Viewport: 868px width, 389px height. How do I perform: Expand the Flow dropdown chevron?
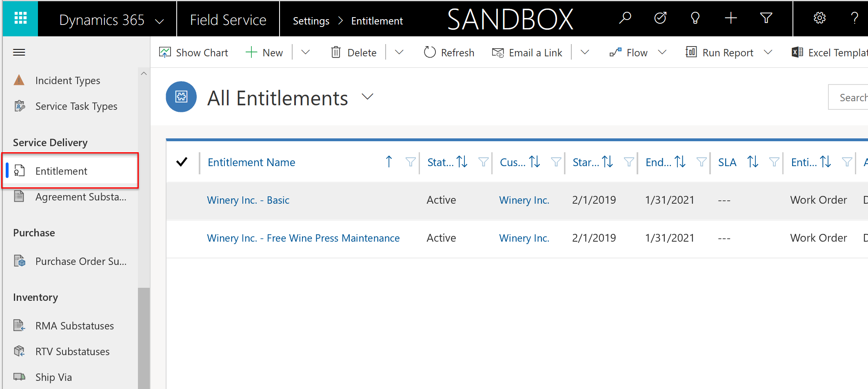[x=662, y=52]
